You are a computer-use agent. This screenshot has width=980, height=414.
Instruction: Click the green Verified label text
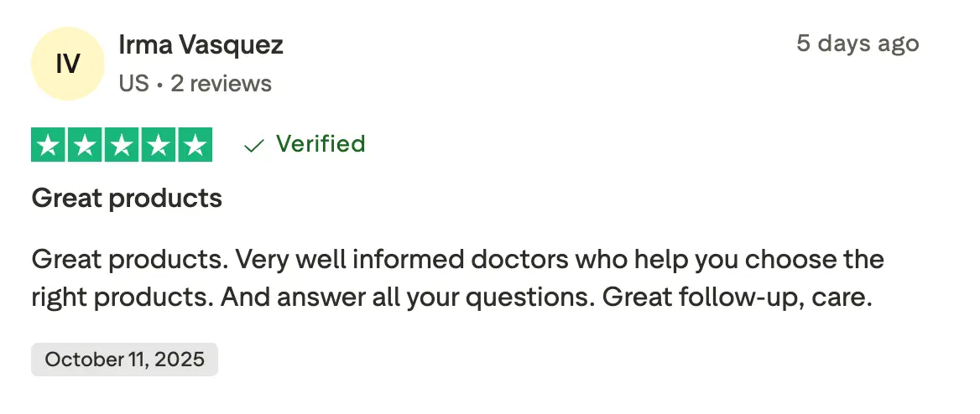coord(321,144)
